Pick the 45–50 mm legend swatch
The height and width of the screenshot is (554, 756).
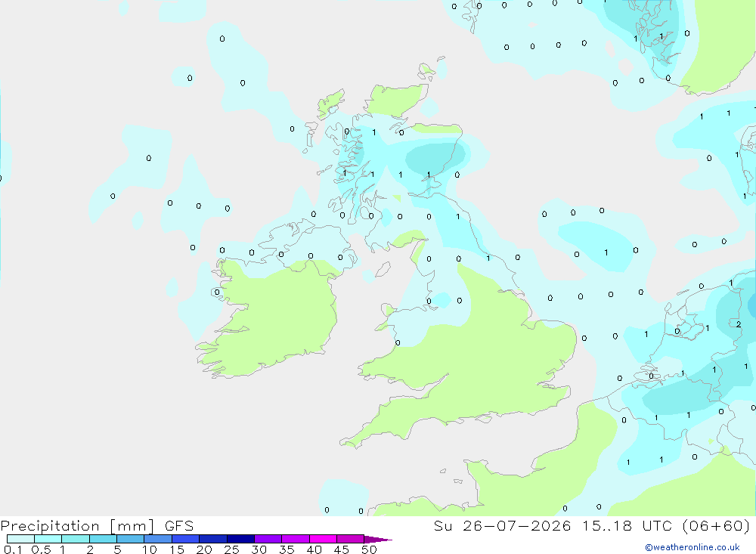tap(350, 539)
